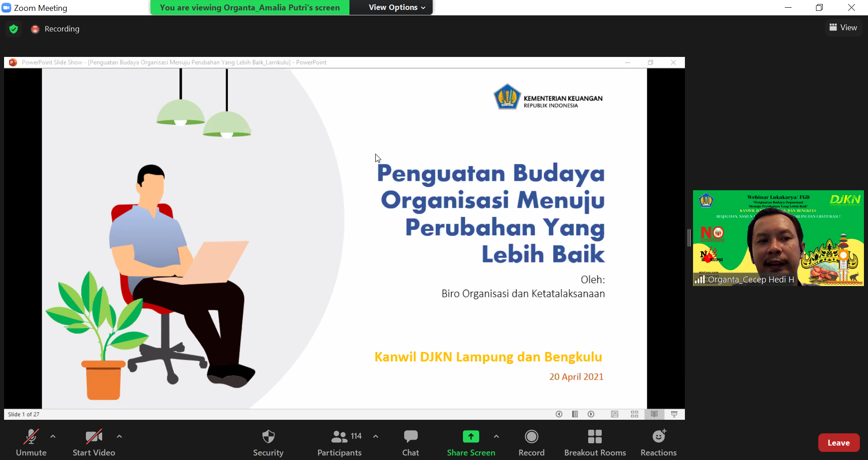The height and width of the screenshot is (460, 868).
Task: Click 'Biro Organisasi dan Ketatalaksanaan' text
Action: 523,294
